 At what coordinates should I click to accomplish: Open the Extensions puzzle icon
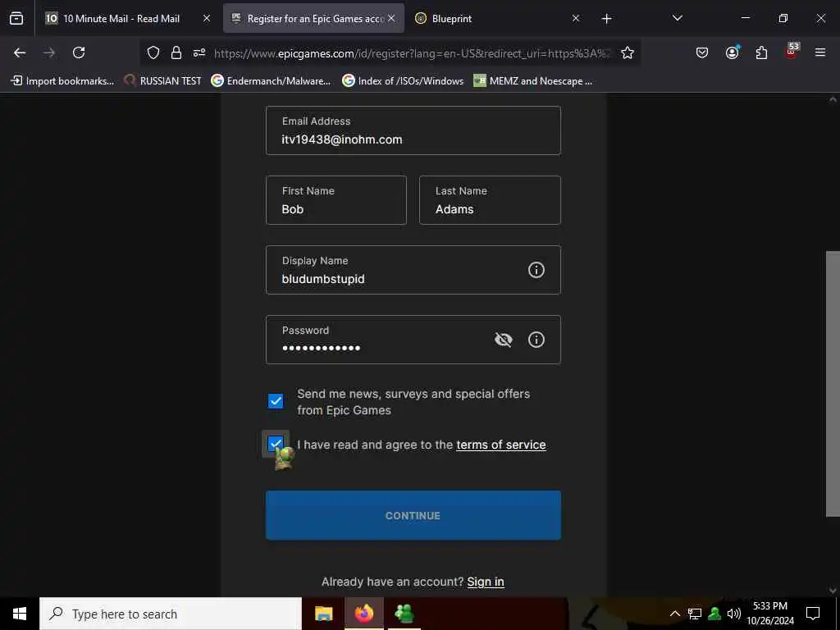pyautogui.click(x=761, y=52)
